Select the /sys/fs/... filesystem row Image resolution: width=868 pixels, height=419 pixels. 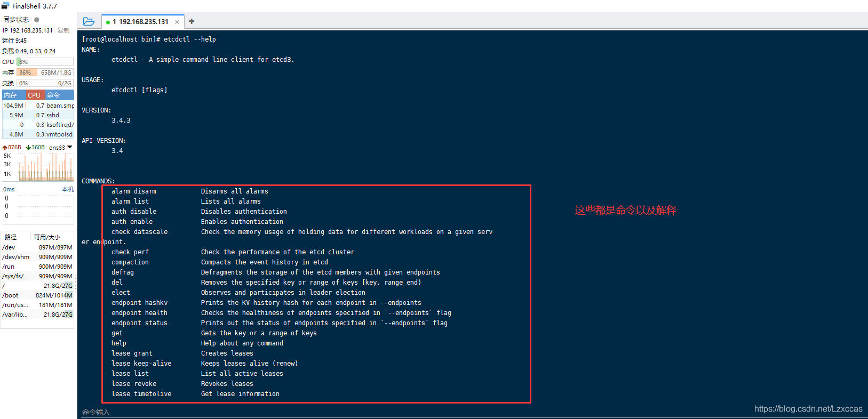37,276
